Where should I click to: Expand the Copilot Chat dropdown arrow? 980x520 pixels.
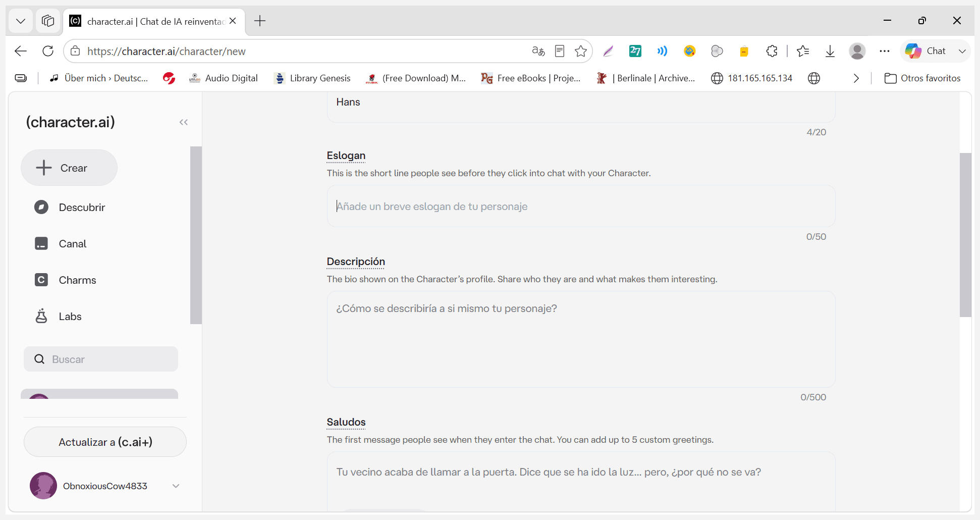(x=962, y=51)
